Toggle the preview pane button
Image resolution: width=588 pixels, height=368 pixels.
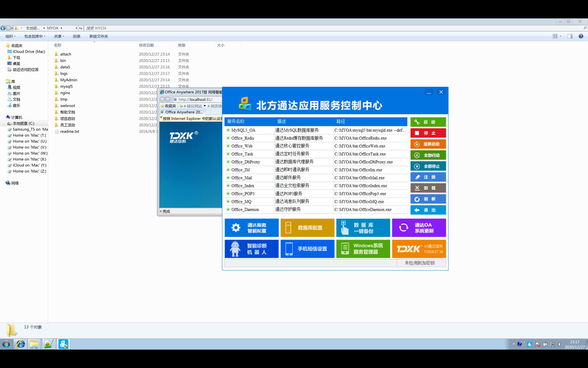coord(570,36)
